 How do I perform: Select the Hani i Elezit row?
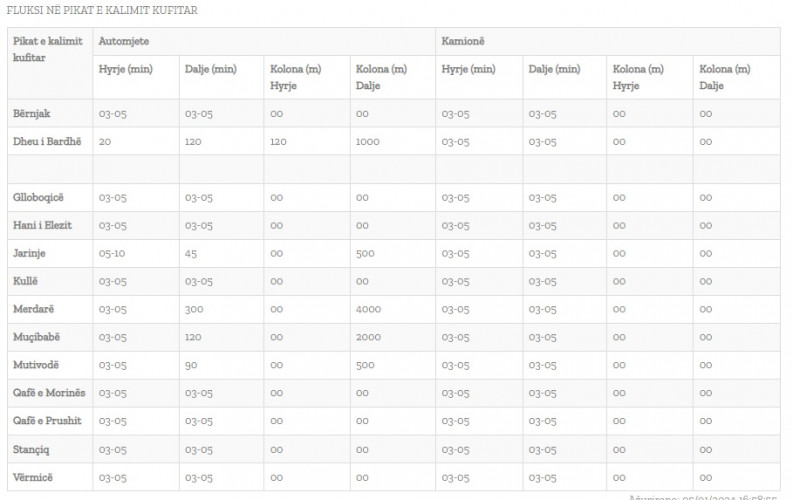(393, 225)
